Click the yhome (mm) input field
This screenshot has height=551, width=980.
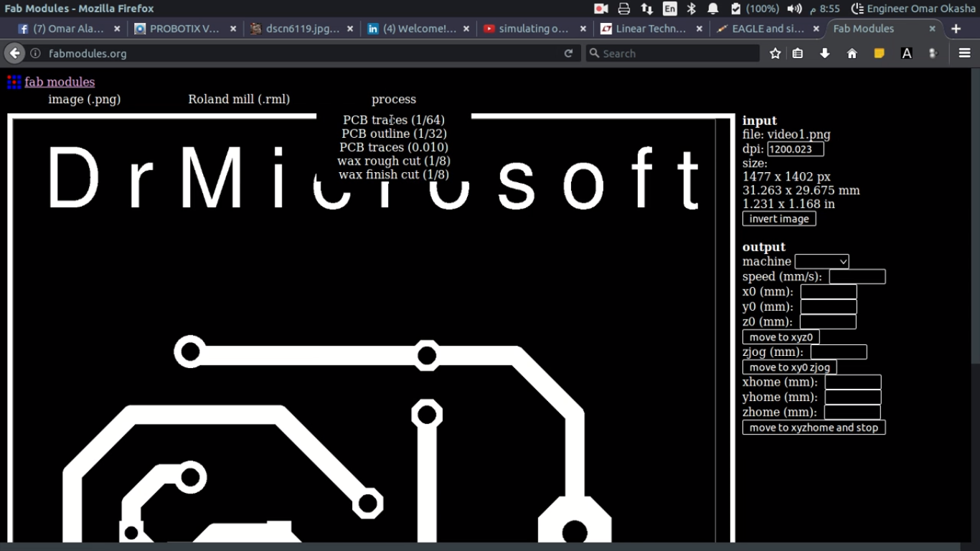tap(853, 397)
